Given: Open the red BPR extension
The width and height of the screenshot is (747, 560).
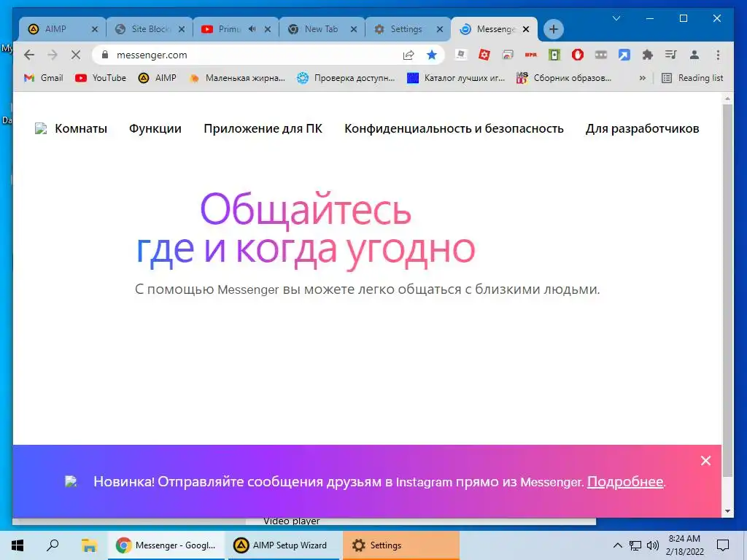Looking at the screenshot, I should pyautogui.click(x=531, y=55).
